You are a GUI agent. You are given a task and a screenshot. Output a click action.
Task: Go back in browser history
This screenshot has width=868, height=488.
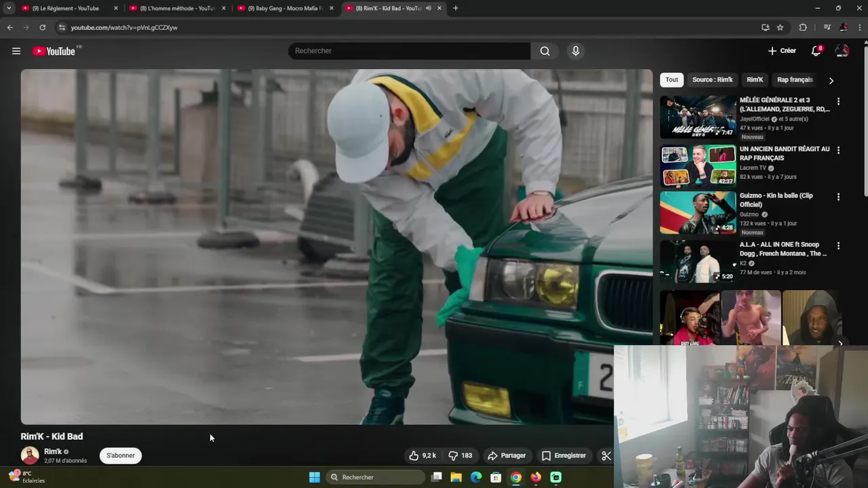[x=9, y=27]
